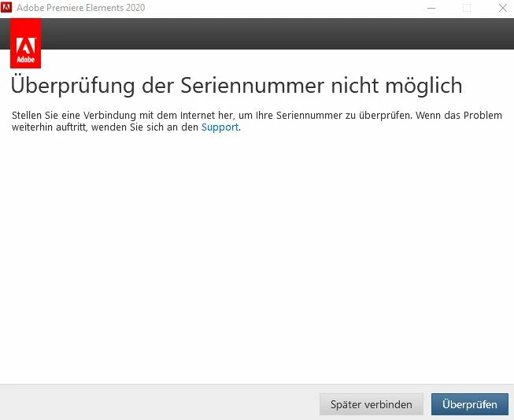Click the heading Überprüfung der Seriennummer nicht möglich
The width and height of the screenshot is (514, 420).
236,86
